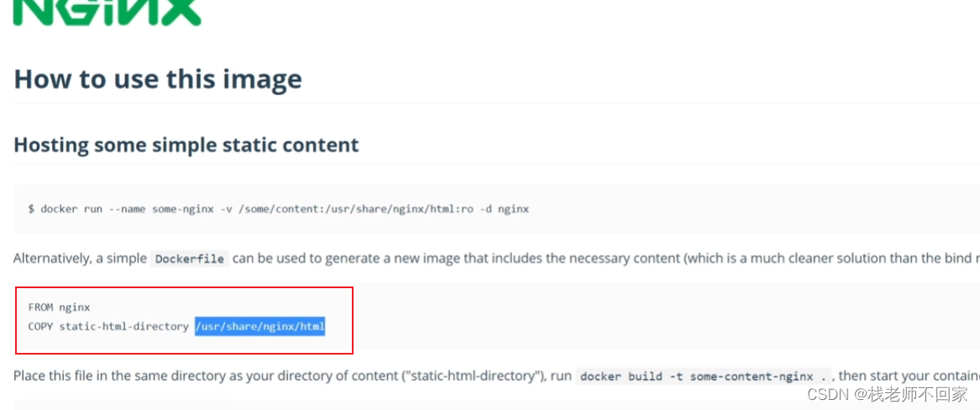This screenshot has width=980, height=410.
Task: Click the "COPY" keyword in the Dockerfile
Action: (40, 326)
